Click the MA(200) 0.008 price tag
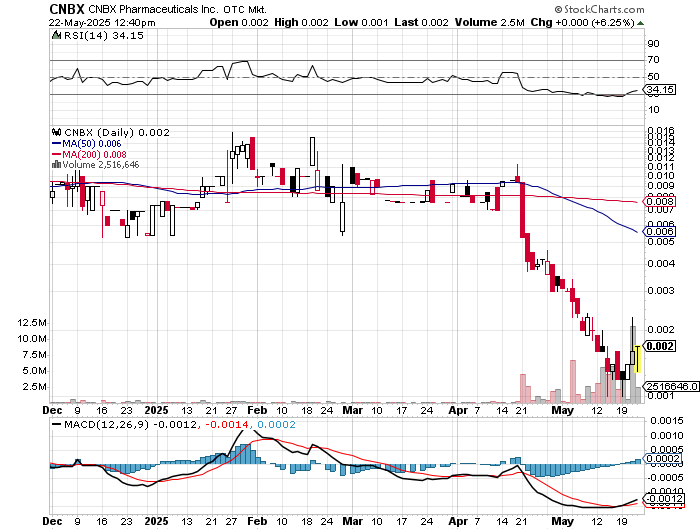The height and width of the screenshot is (530, 700). [659, 202]
